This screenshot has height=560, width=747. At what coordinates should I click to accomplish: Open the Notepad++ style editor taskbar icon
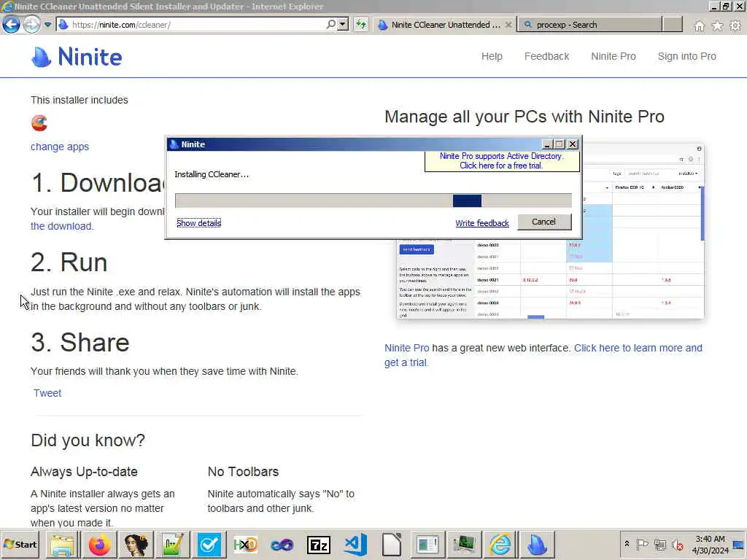172,544
